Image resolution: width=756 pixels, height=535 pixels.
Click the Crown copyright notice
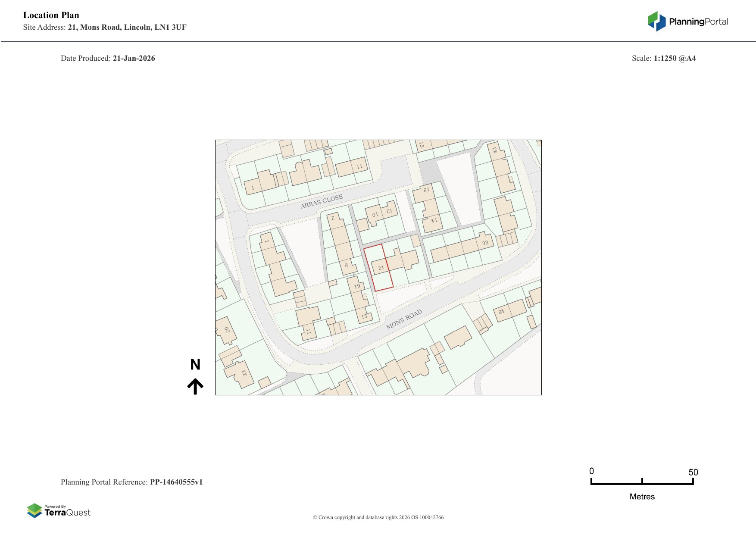click(x=378, y=517)
